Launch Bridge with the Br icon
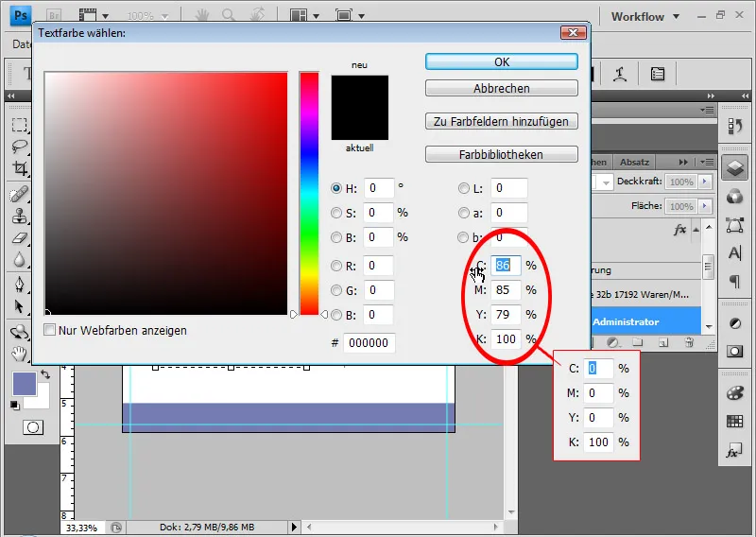Viewport: 756px width, 537px height. point(54,16)
